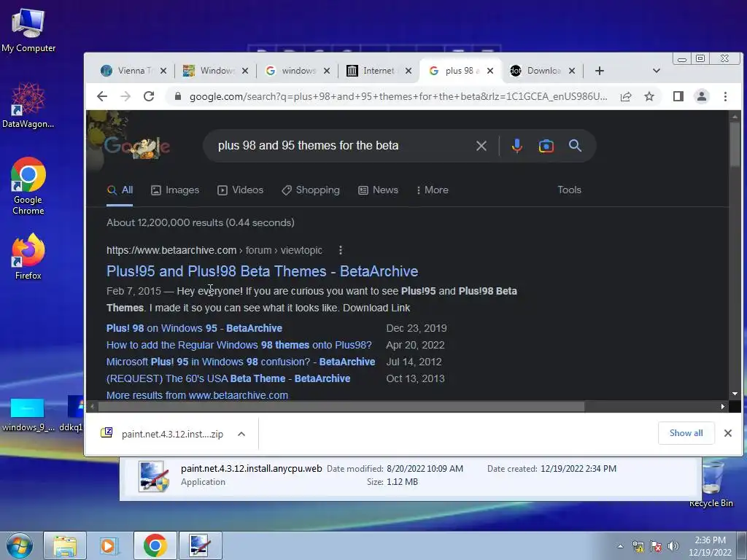This screenshot has width=747, height=560.
Task: Start voice search microphone
Action: [x=517, y=146]
